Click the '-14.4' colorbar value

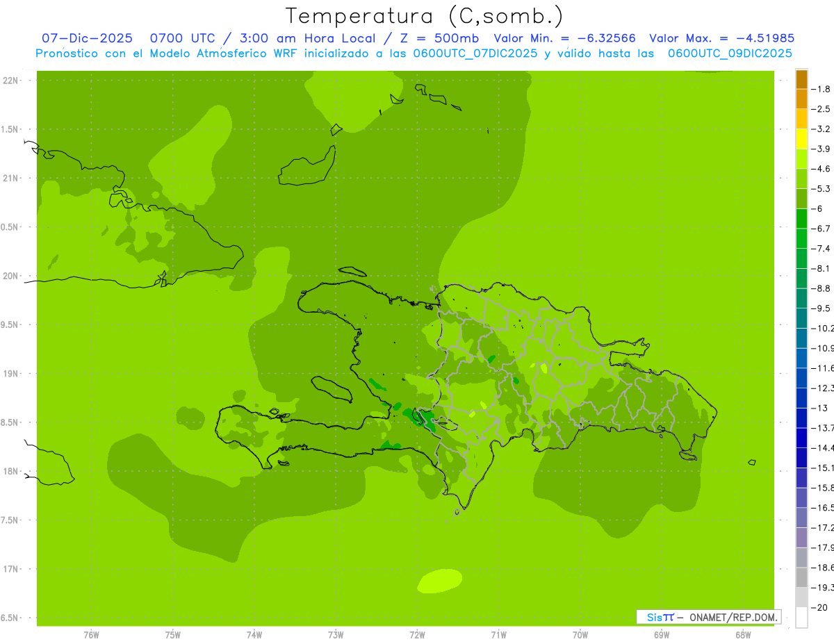click(823, 447)
